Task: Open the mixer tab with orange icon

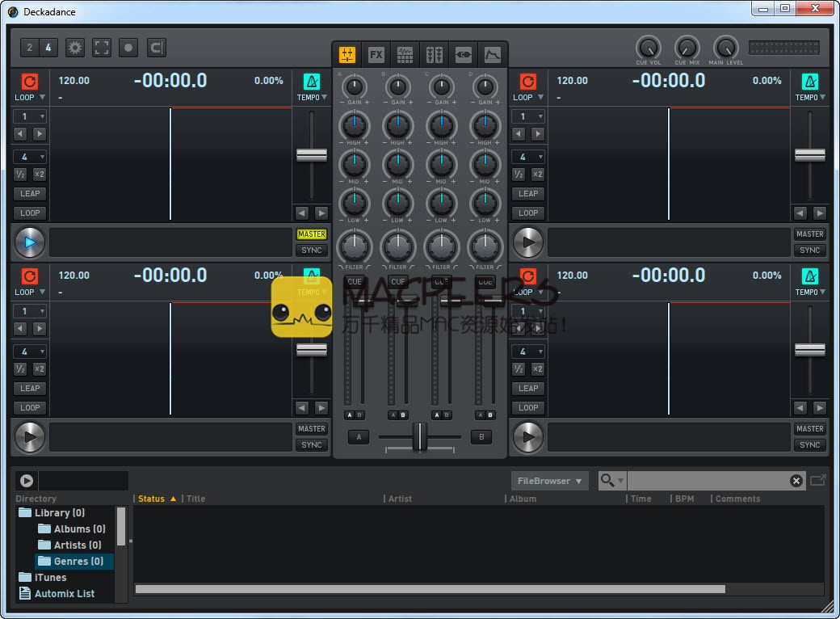Action: coord(347,55)
